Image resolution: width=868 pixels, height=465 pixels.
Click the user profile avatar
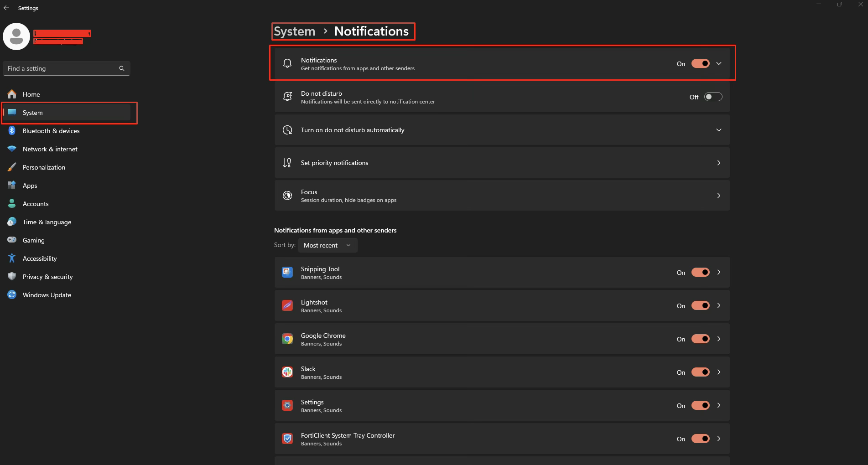16,36
